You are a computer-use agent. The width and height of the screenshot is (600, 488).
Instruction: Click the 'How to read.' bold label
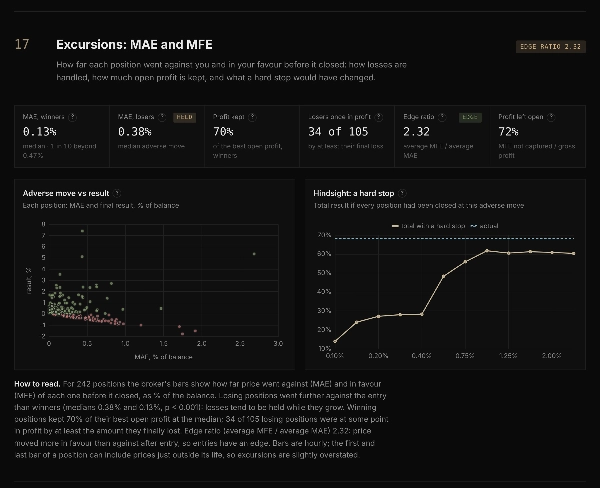coord(37,384)
